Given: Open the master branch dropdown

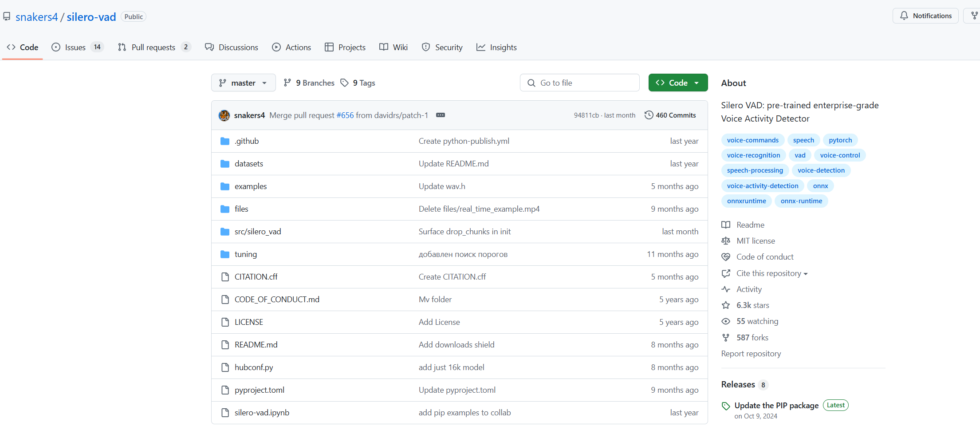Looking at the screenshot, I should 243,83.
